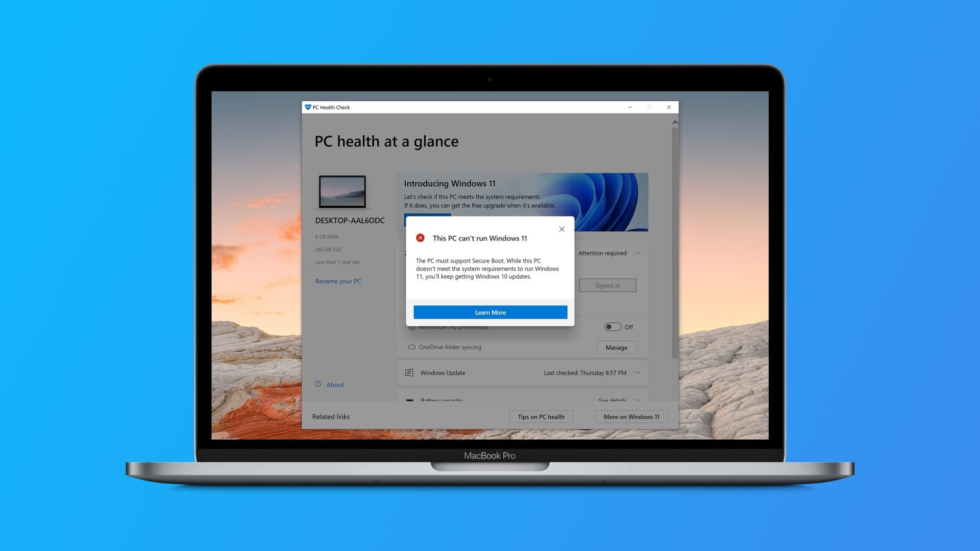Viewport: 980px width, 551px height.
Task: Expand the Attention required section
Action: coord(637,252)
